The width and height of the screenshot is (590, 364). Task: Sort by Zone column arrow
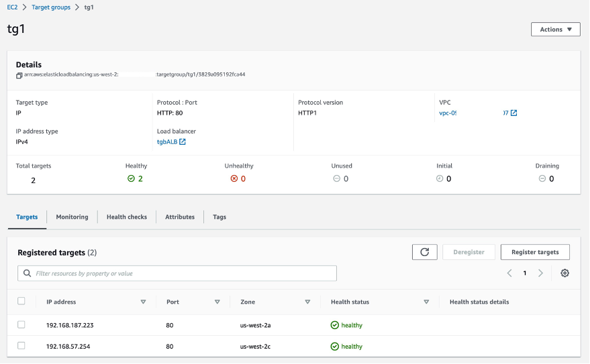click(307, 302)
